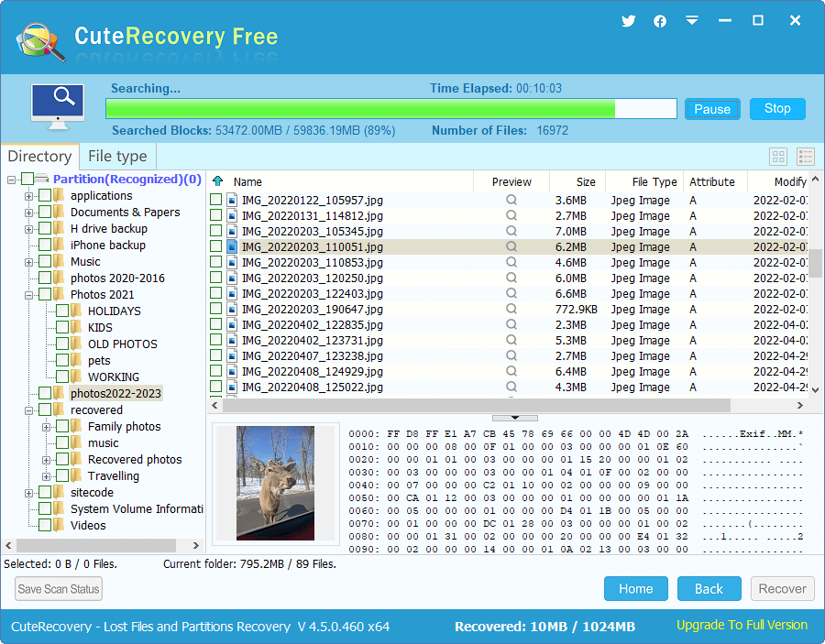Select the Directory tab
Image resolution: width=825 pixels, height=644 pixels.
click(x=39, y=157)
